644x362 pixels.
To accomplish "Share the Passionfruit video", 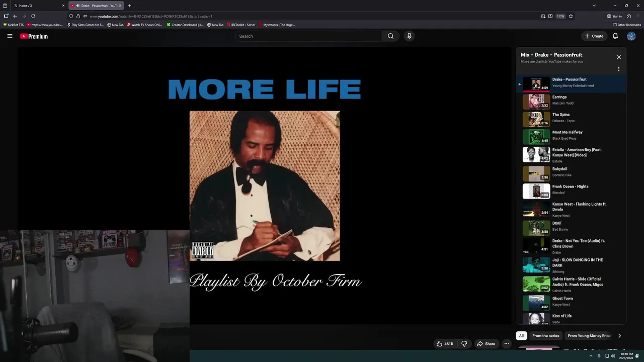I will 486,344.
